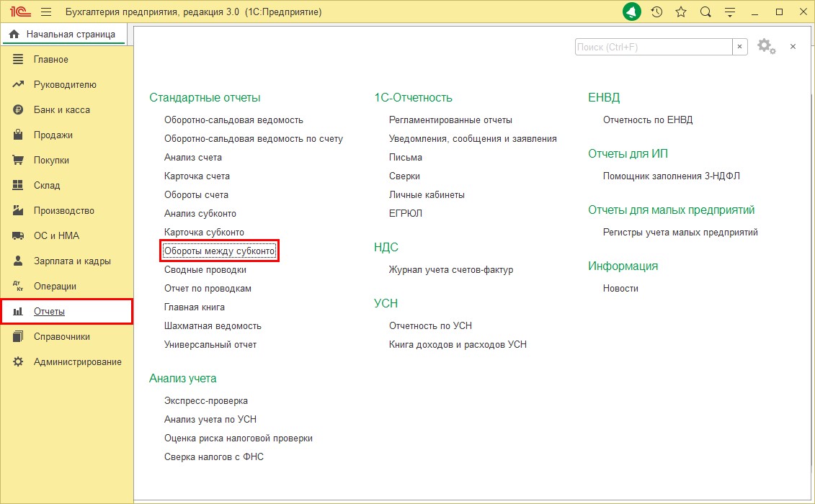Expand the service tools dropdown in title bar
Image resolution: width=815 pixels, height=504 pixels.
point(730,12)
